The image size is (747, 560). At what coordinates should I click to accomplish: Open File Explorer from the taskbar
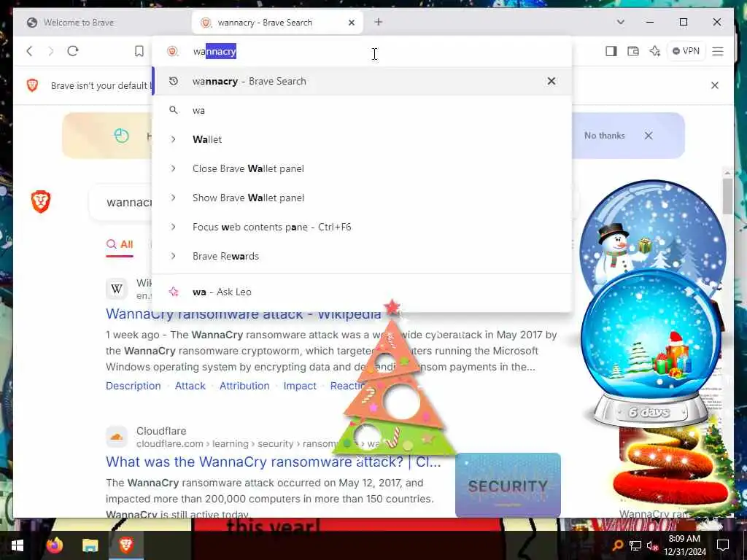(90, 545)
